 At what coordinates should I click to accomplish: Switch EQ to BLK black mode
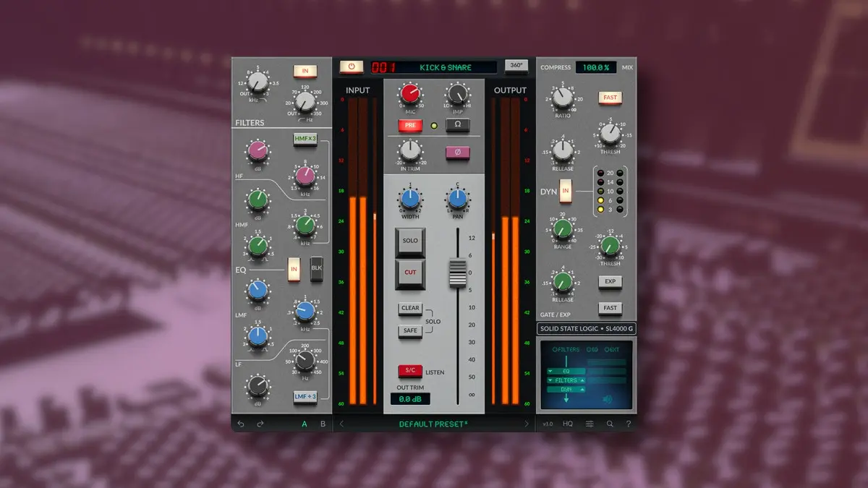pyautogui.click(x=316, y=268)
